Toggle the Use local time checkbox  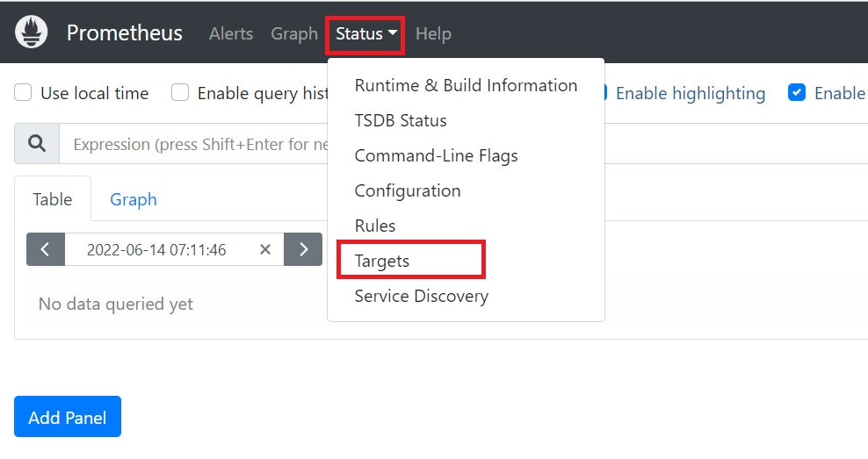(24, 93)
